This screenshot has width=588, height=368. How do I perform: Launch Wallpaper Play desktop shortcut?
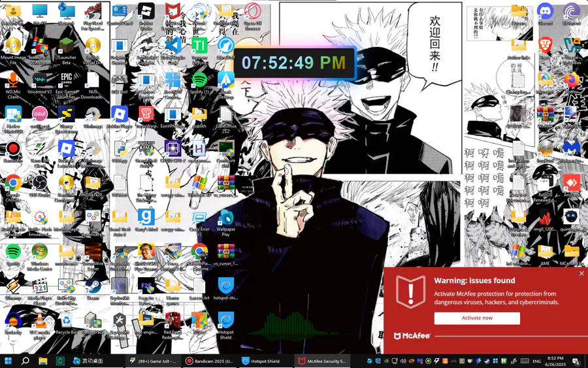[226, 223]
